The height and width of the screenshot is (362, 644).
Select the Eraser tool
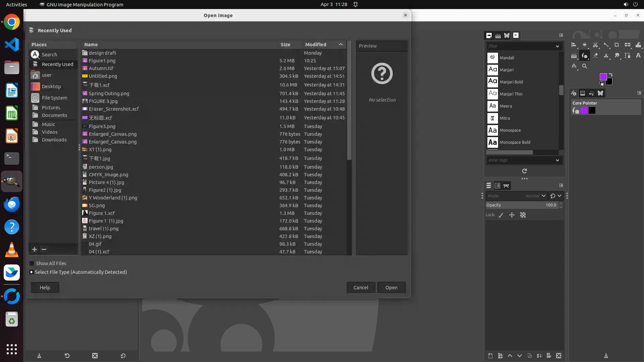[595, 56]
